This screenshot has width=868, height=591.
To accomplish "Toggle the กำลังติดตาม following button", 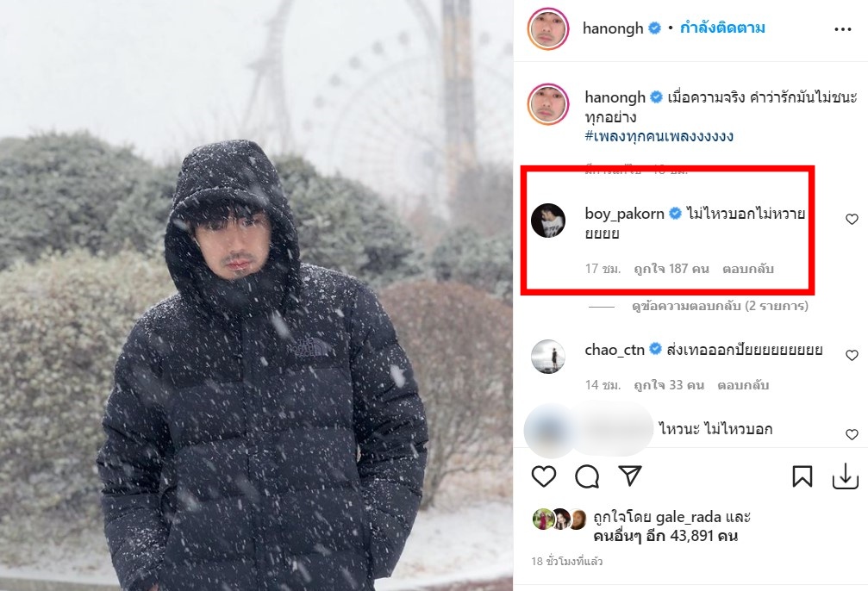I will tap(722, 28).
